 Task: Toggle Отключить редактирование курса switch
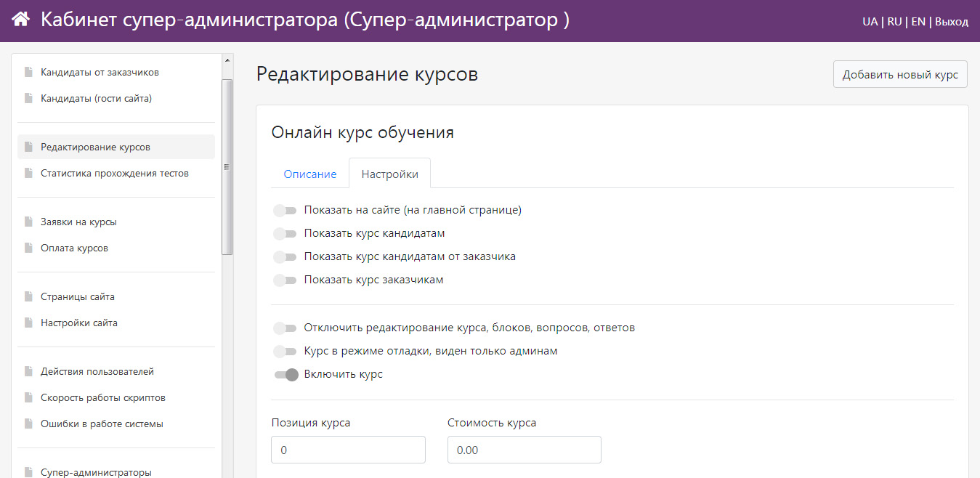(285, 328)
